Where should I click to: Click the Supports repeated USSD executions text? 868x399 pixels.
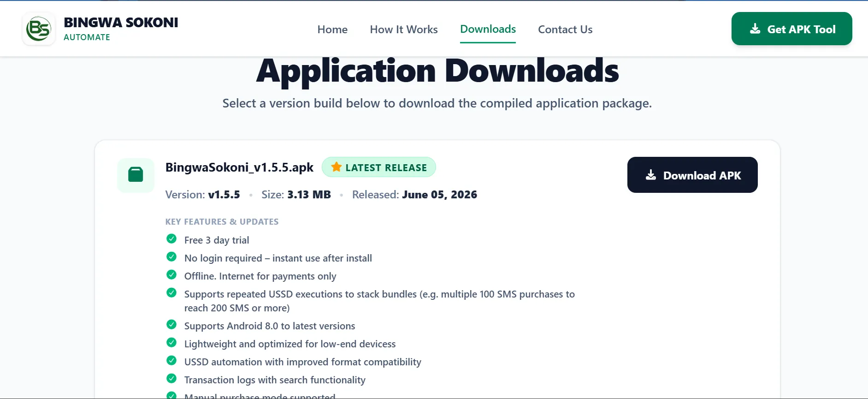coord(379,301)
